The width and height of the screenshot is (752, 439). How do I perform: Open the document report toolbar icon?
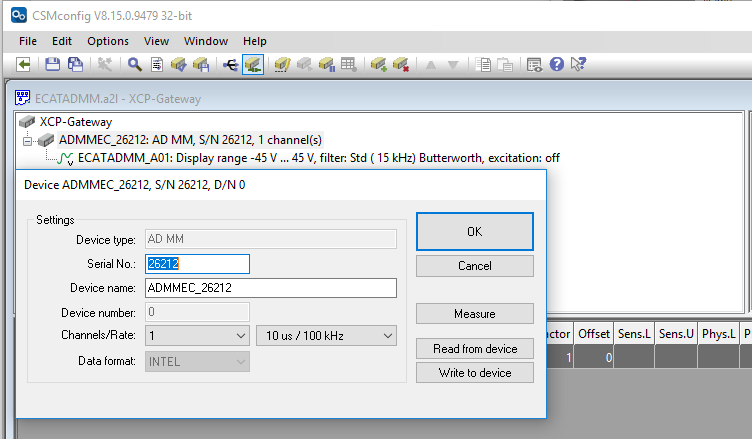click(x=157, y=64)
